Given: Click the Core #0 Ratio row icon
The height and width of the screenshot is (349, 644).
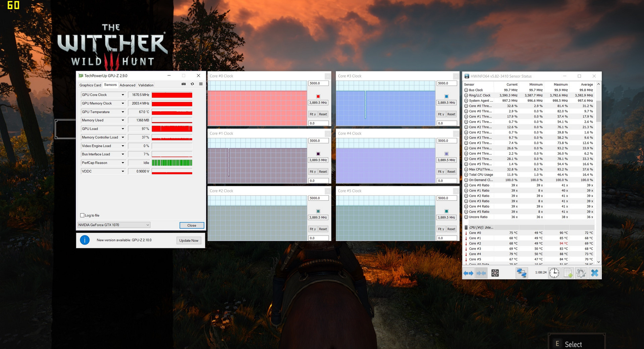Looking at the screenshot, I should tap(466, 185).
